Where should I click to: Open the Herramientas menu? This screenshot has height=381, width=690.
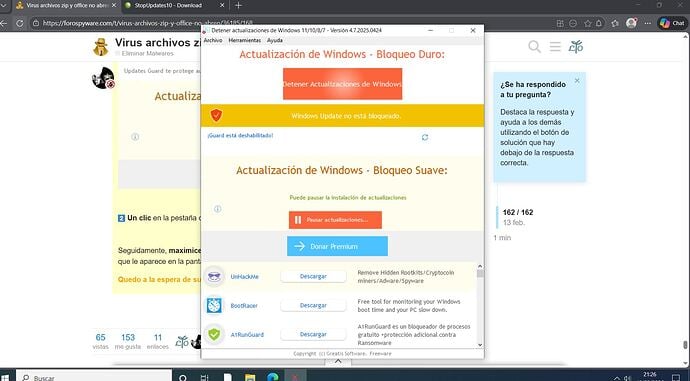(x=245, y=40)
